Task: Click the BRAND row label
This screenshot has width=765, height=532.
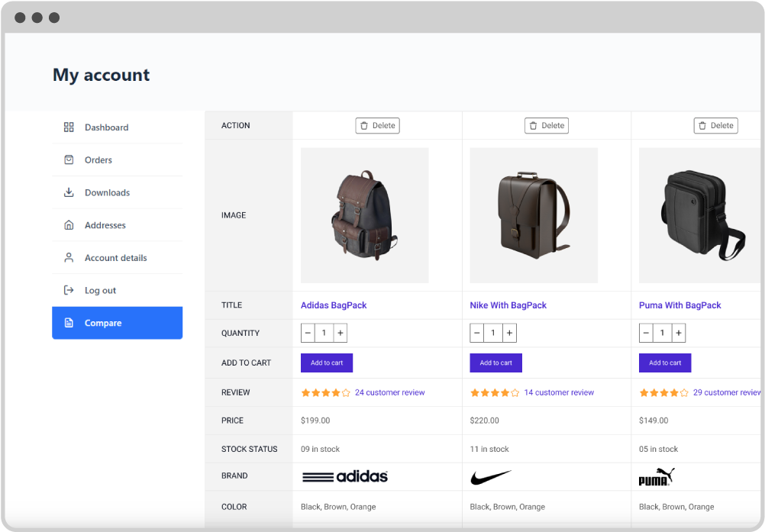Action: point(234,476)
